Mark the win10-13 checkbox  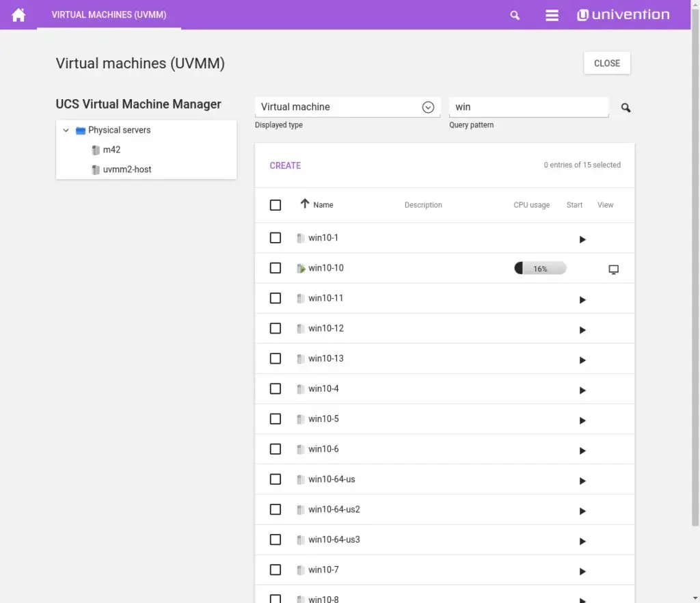click(275, 358)
